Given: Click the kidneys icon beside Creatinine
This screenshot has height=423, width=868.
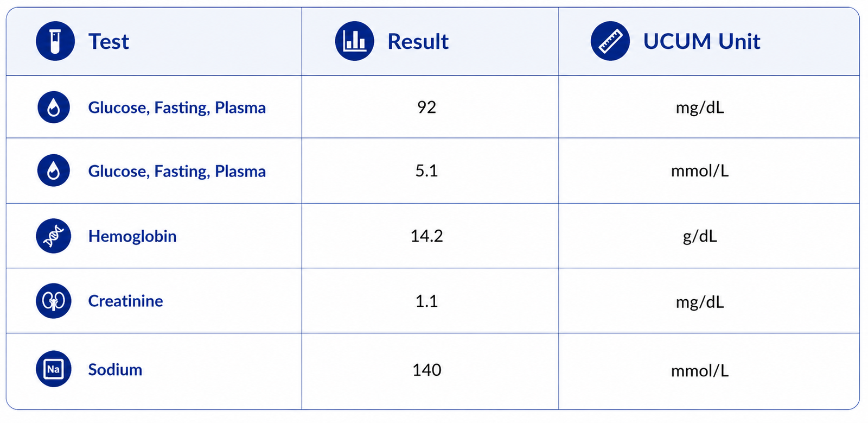Looking at the screenshot, I should (53, 301).
